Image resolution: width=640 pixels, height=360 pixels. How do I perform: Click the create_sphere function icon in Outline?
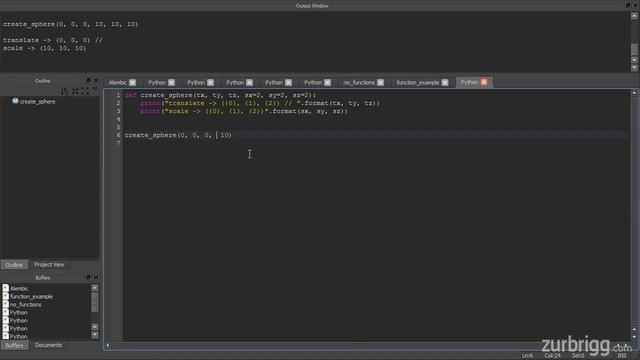click(x=15, y=101)
